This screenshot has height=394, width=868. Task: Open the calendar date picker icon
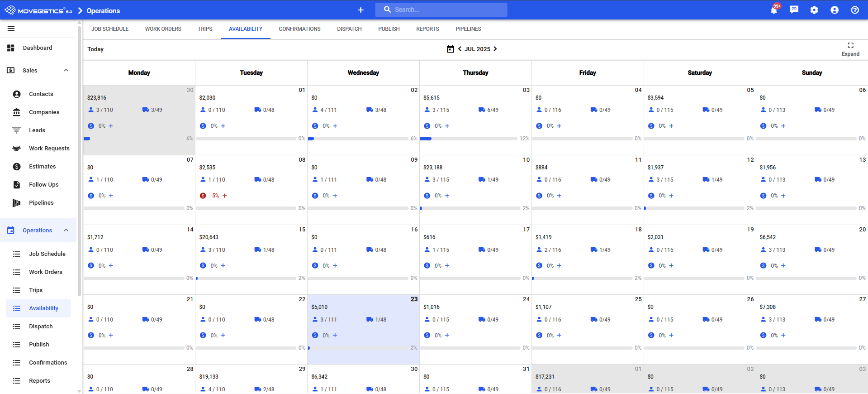click(450, 49)
